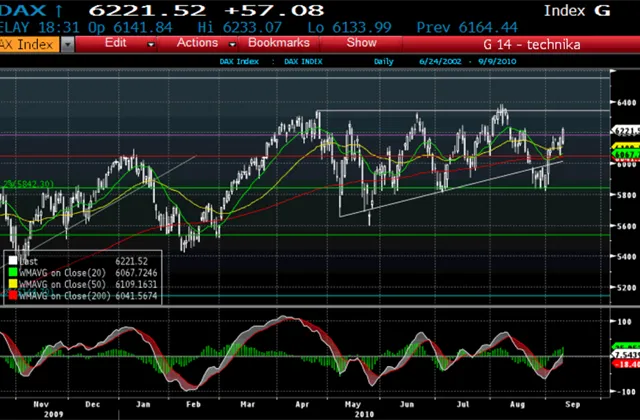Image resolution: width=640 pixels, height=420 pixels.
Task: Click the DAX Index security input field
Action: pyautogui.click(x=29, y=44)
